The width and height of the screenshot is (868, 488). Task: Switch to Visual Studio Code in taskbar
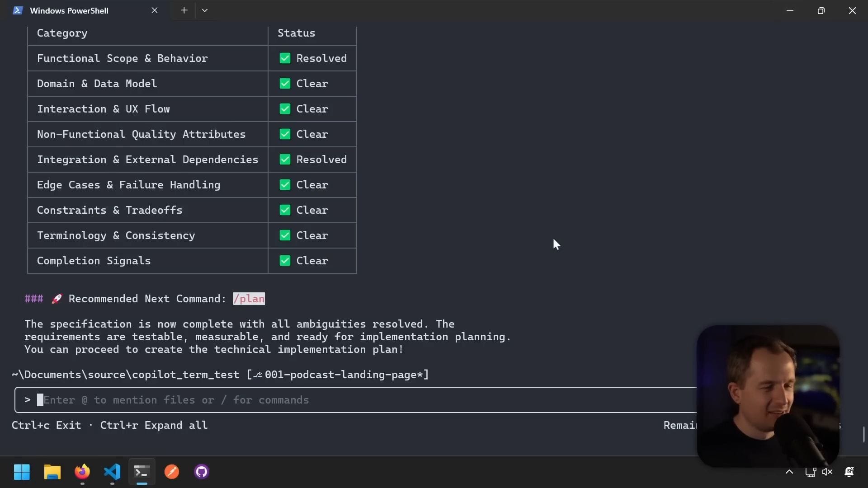112,472
